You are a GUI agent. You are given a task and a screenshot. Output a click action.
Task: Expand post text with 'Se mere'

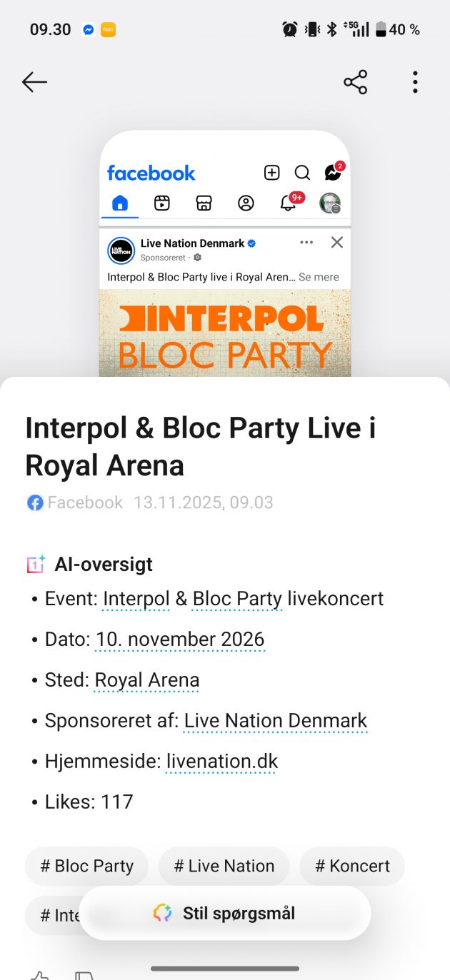(x=319, y=277)
